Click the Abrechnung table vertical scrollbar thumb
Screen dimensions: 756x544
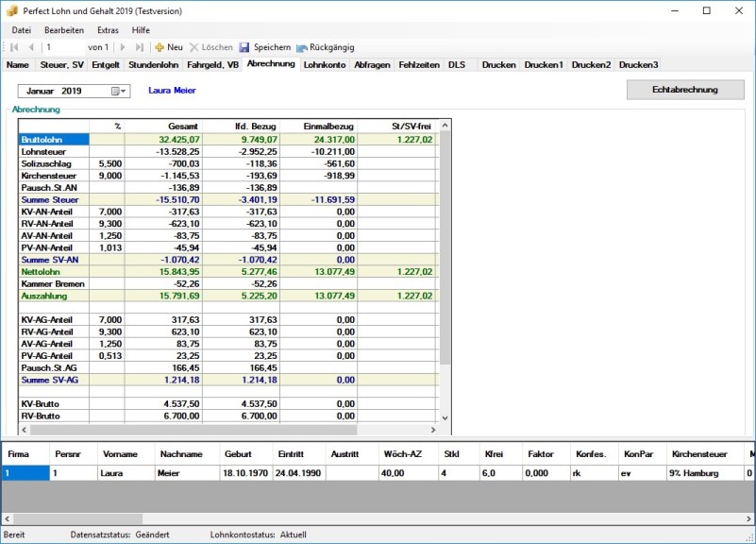(x=445, y=248)
